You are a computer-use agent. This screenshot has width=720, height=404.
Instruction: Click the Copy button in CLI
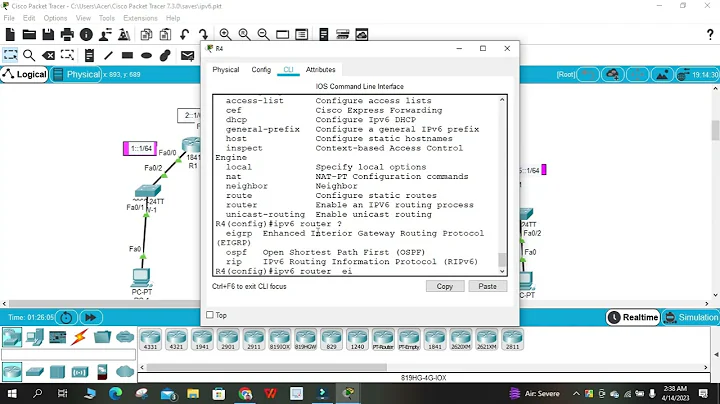444,286
